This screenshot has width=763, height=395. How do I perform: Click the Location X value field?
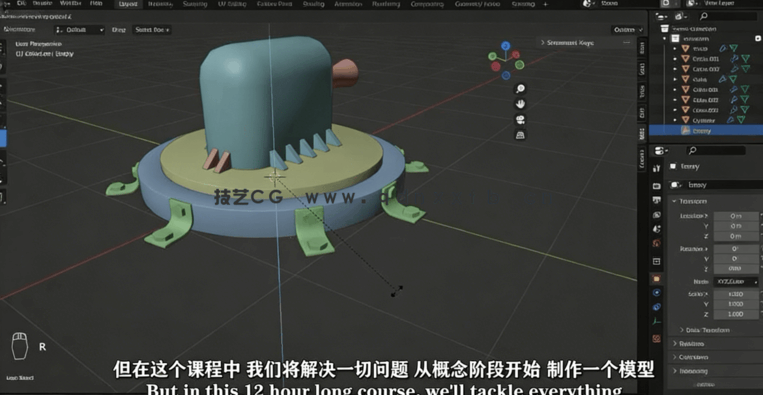pos(736,216)
